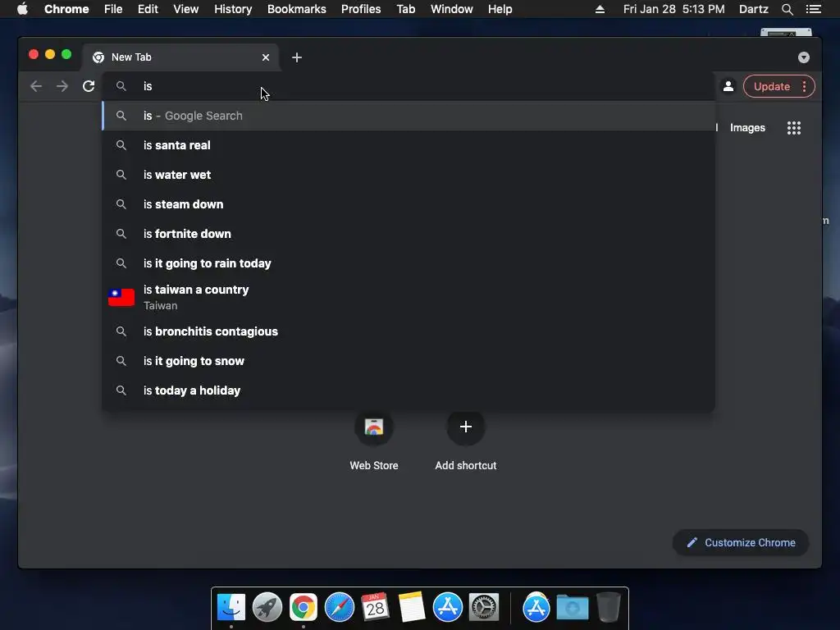Click the Dartz user name
Image resolution: width=840 pixels, height=630 pixels.
[x=754, y=9]
